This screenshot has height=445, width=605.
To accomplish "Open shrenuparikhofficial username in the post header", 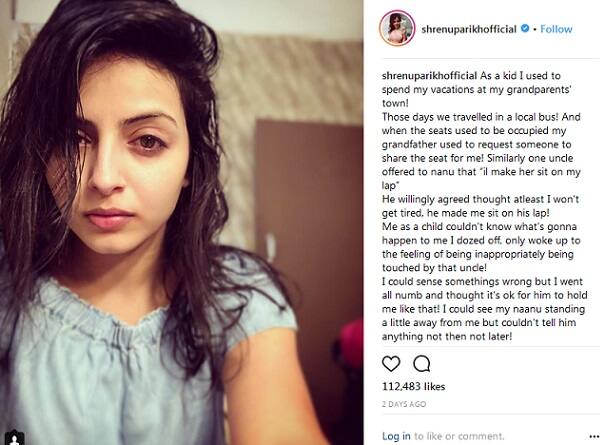I will click(469, 29).
